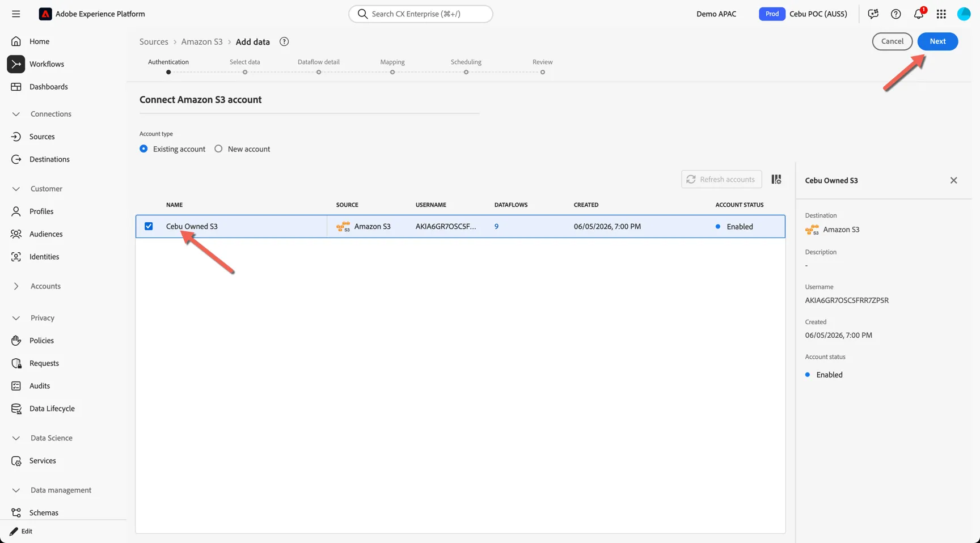Open the feedback chat icon
Image resolution: width=980 pixels, height=543 pixels.
pyautogui.click(x=873, y=14)
